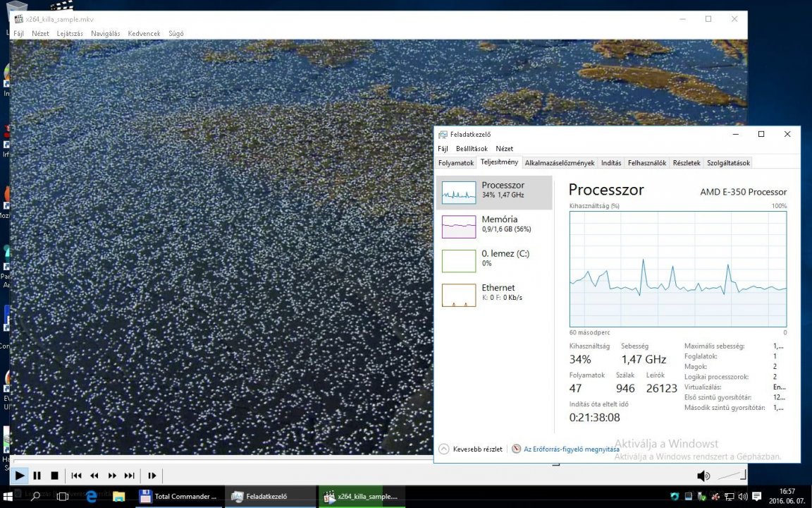The image size is (812, 508).
Task: Open File Explorer from taskbar
Action: 119,497
